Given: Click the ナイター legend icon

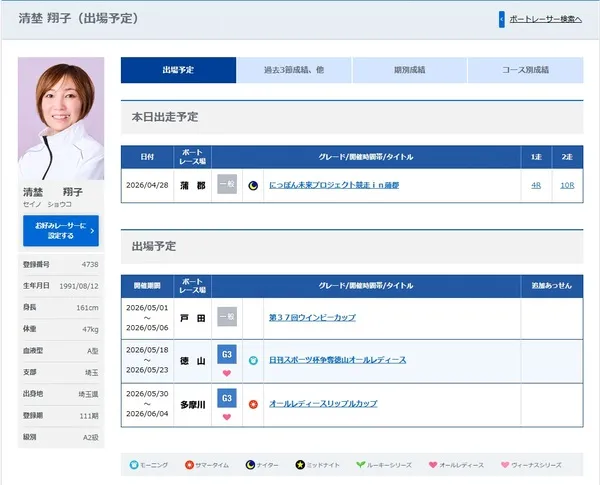Looking at the screenshot, I should 250,465.
